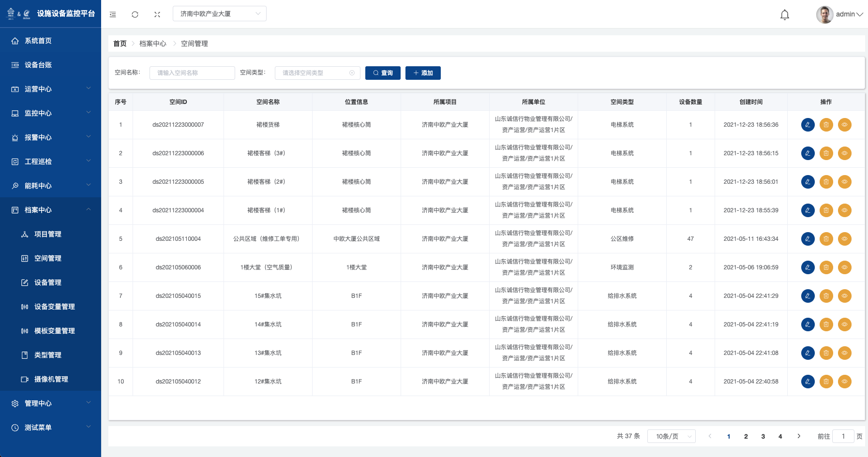Open notifications via the bell icon
The width and height of the screenshot is (868, 457).
pyautogui.click(x=784, y=15)
